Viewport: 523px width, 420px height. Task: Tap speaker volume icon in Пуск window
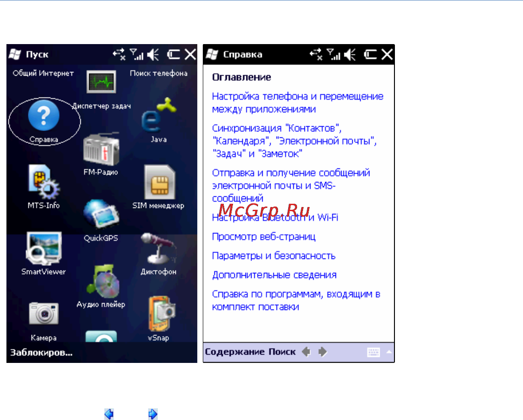point(154,54)
